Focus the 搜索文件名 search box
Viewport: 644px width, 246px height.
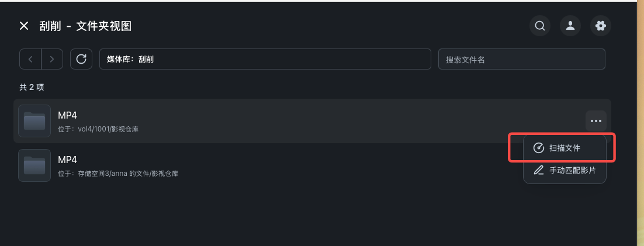[x=521, y=59]
